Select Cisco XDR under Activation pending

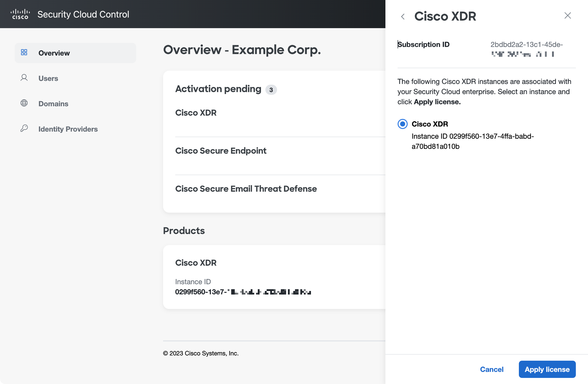[196, 113]
